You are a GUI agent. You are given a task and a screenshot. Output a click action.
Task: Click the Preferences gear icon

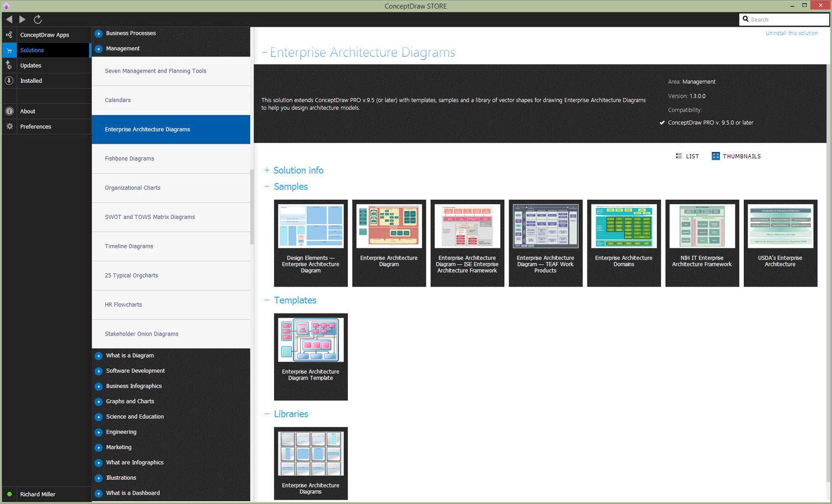coord(9,126)
